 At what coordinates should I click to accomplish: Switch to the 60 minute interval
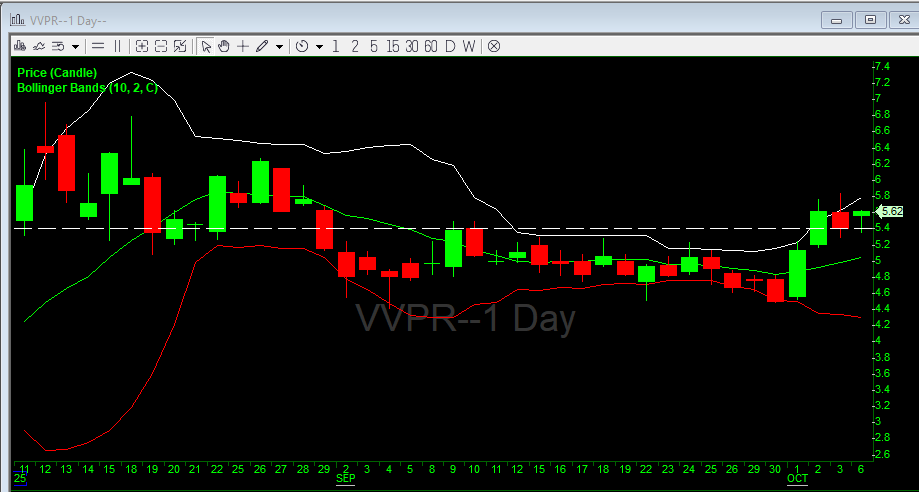tap(431, 46)
